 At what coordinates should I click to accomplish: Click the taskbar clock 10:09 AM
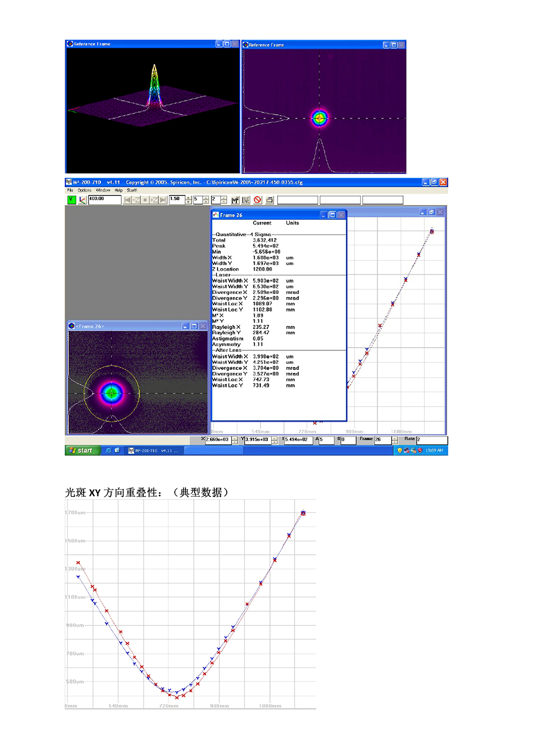point(434,451)
